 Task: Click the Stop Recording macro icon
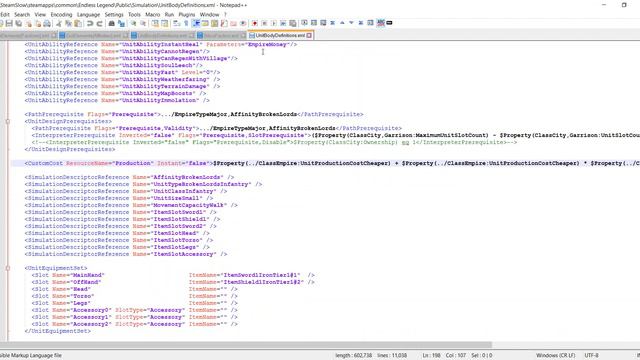click(x=264, y=23)
